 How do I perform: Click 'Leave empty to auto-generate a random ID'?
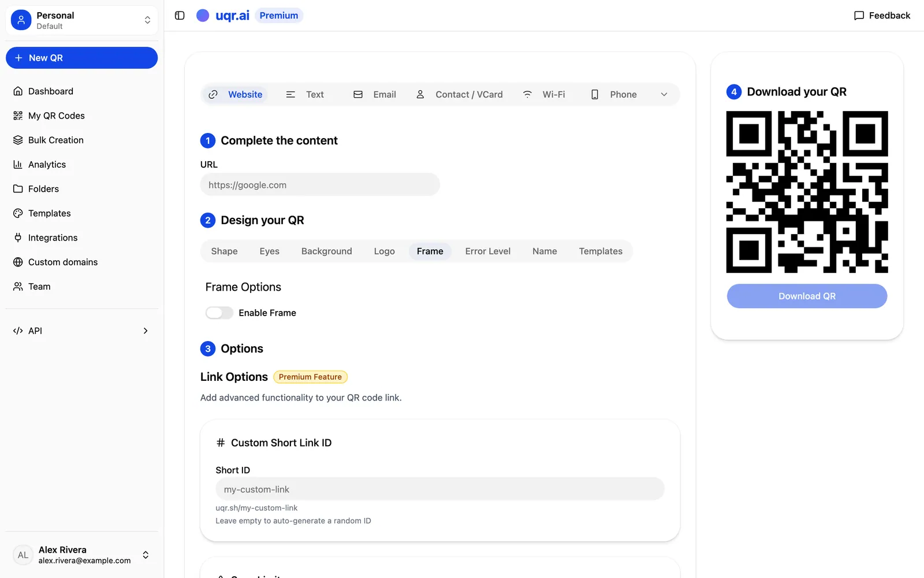click(293, 521)
